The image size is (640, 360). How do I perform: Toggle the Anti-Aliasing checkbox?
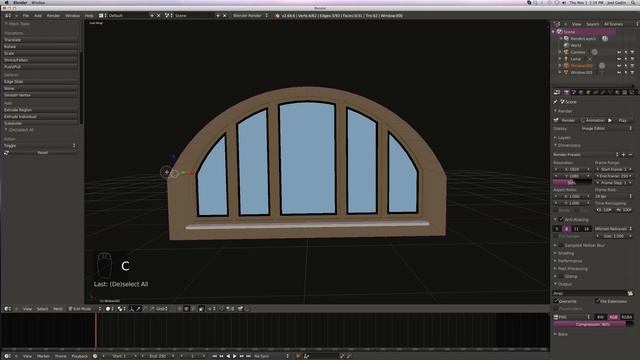[x=561, y=220]
